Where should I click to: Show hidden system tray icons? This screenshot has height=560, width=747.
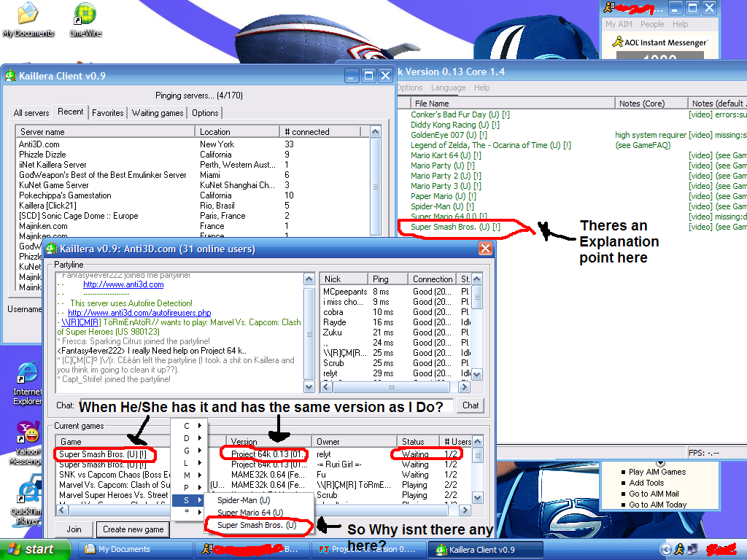click(666, 550)
